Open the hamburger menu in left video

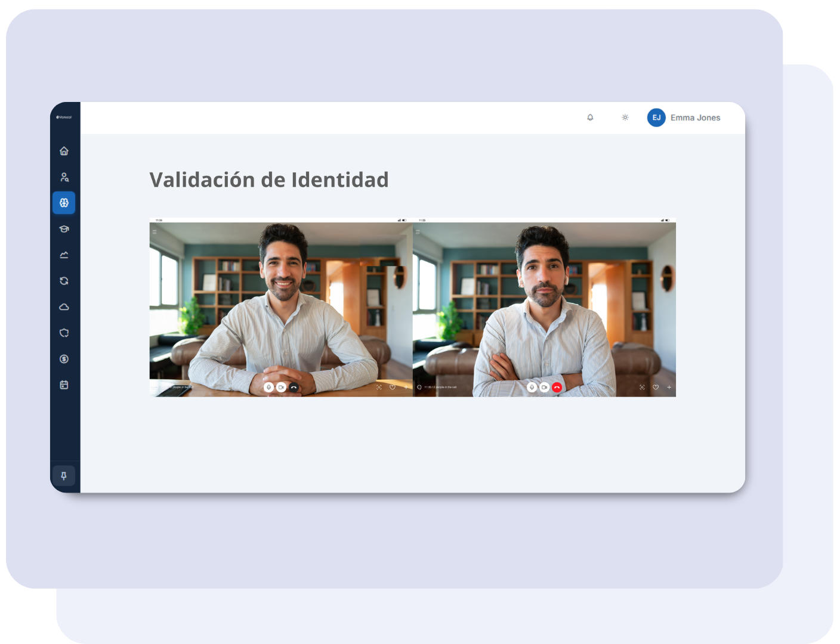(155, 232)
